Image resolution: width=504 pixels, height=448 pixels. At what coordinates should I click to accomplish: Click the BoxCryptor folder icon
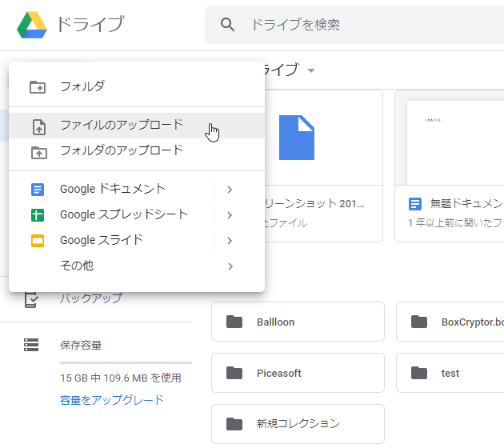[x=419, y=322]
